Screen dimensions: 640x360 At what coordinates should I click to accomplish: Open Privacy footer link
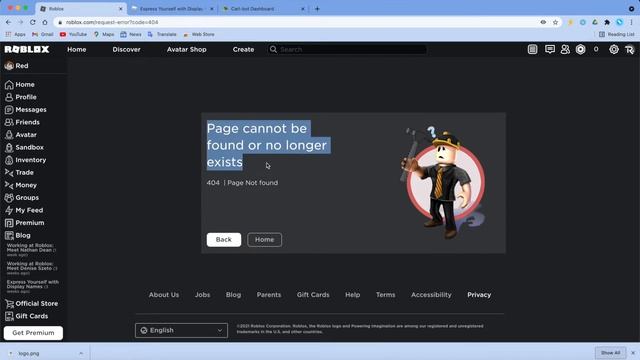point(479,295)
